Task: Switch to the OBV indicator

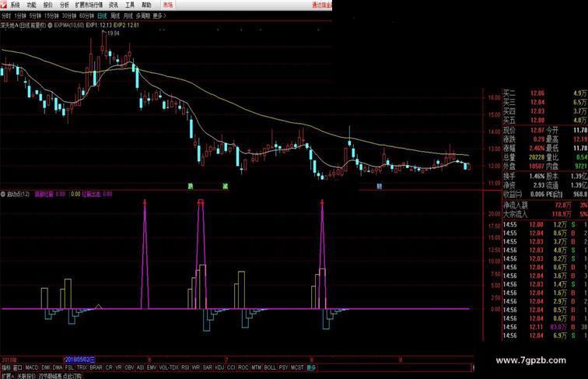Action: pyautogui.click(x=129, y=368)
